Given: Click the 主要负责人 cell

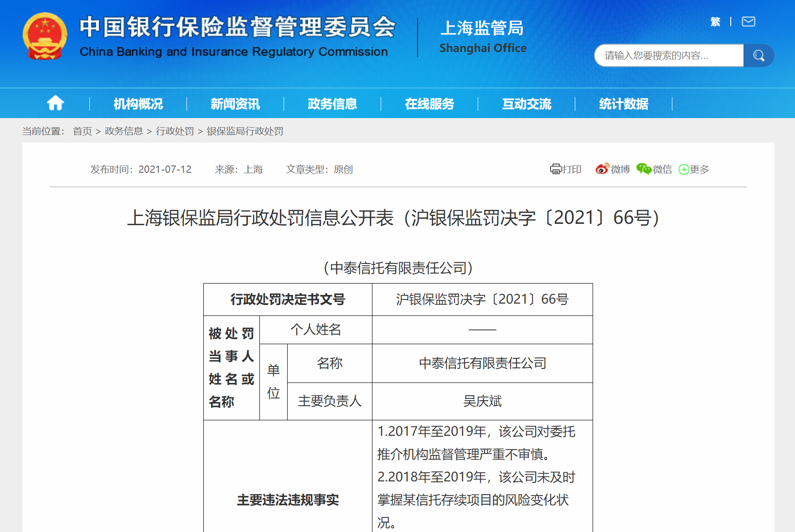Looking at the screenshot, I should (x=330, y=401).
